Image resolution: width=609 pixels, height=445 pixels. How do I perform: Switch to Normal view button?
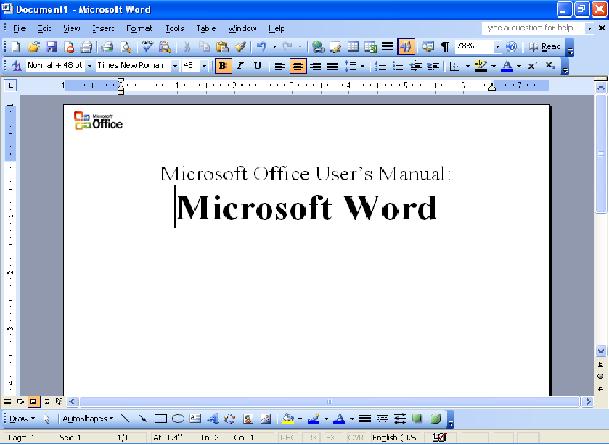tap(7, 402)
